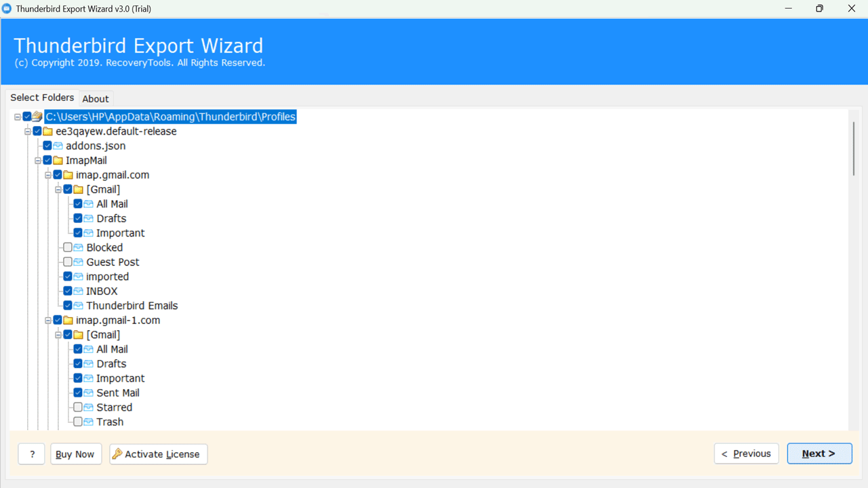Open the About tab
The image size is (868, 488).
coord(96,99)
